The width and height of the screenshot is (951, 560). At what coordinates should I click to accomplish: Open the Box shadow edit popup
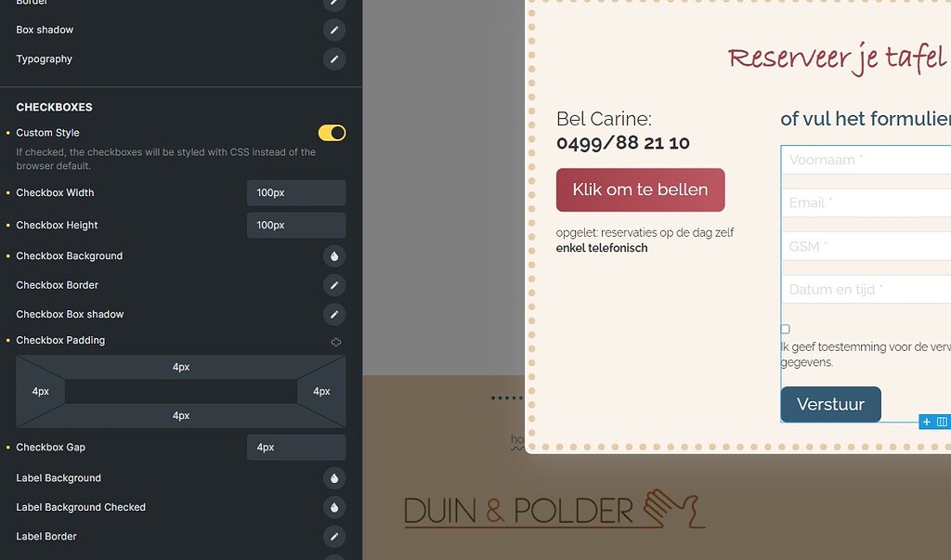333,30
